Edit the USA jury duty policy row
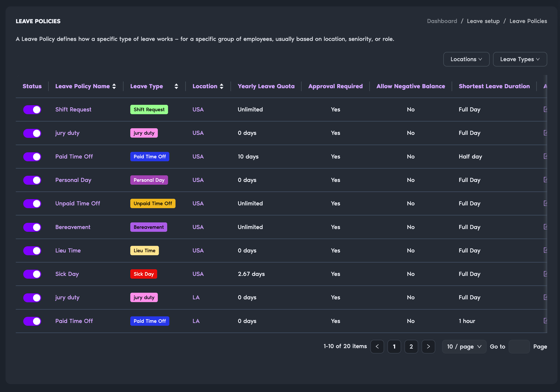 coord(545,133)
